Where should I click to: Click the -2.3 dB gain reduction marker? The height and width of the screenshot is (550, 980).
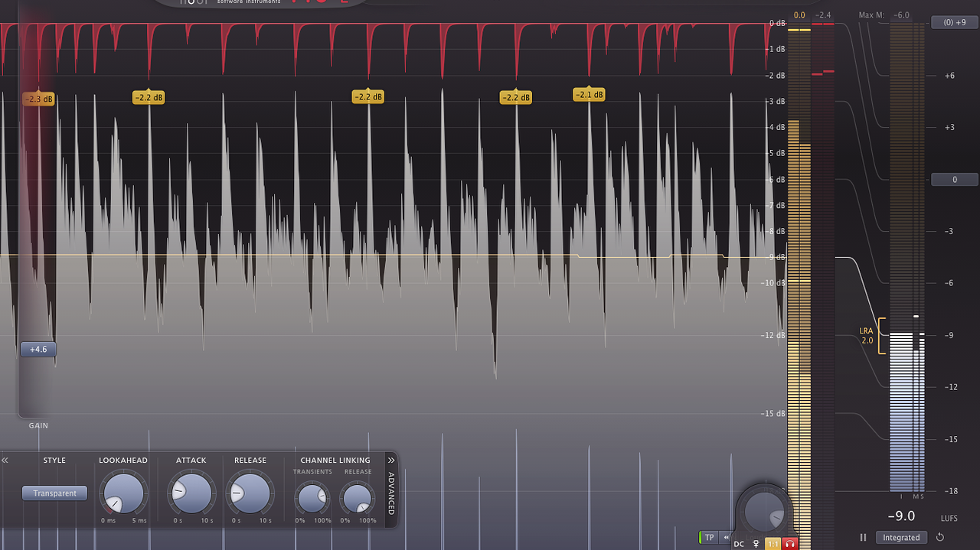click(x=38, y=98)
